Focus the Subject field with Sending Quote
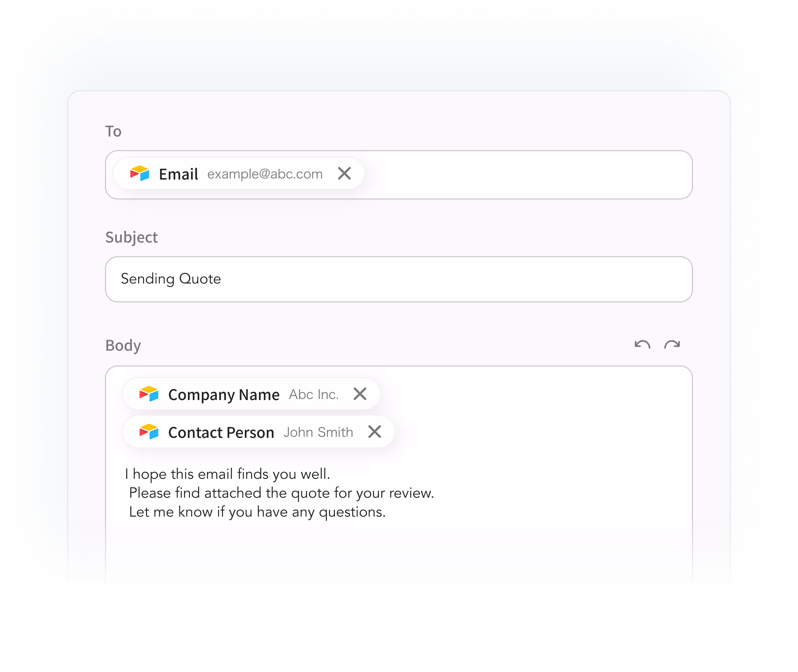Image resolution: width=798 pixels, height=672 pixels. [399, 279]
